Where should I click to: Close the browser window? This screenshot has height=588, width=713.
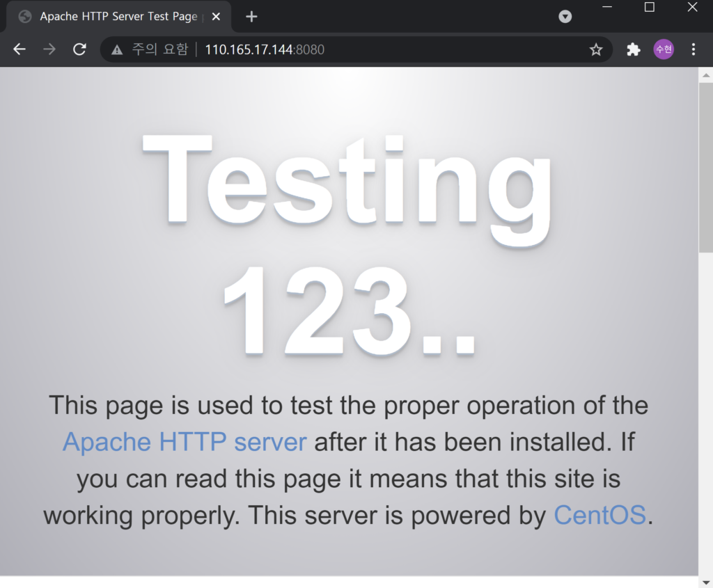pos(692,7)
